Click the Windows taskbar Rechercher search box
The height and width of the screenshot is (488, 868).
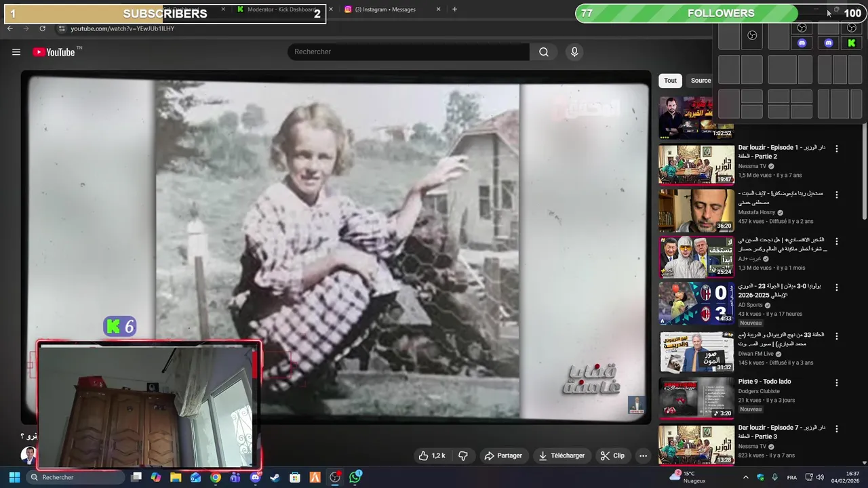pos(75,477)
